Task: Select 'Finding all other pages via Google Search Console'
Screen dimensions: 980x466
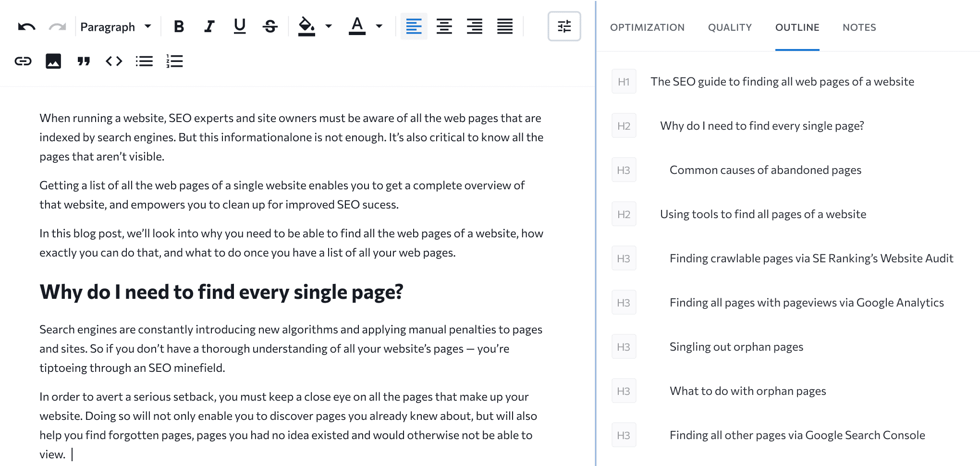Action: [797, 435]
